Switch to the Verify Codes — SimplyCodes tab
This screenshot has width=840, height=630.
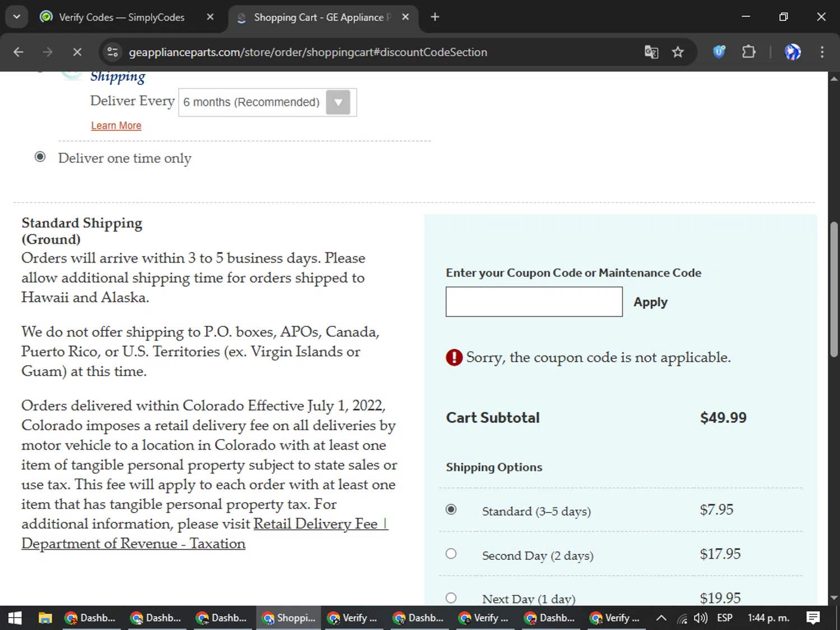click(122, 17)
